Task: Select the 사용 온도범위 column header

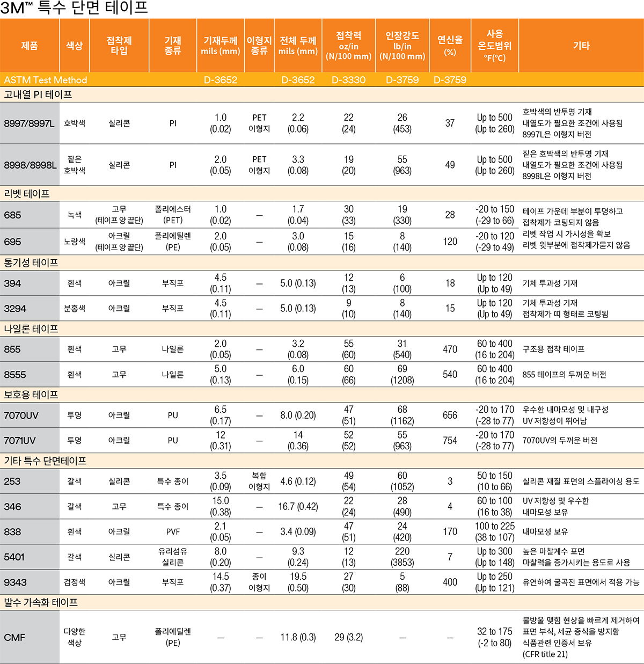Action: click(494, 46)
